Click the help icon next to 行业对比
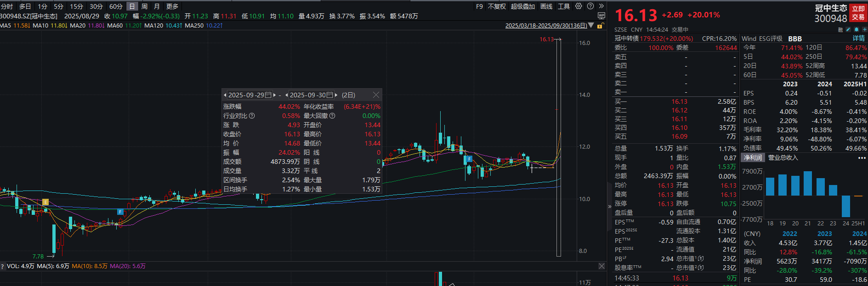The height and width of the screenshot is (286, 868). click(252, 116)
